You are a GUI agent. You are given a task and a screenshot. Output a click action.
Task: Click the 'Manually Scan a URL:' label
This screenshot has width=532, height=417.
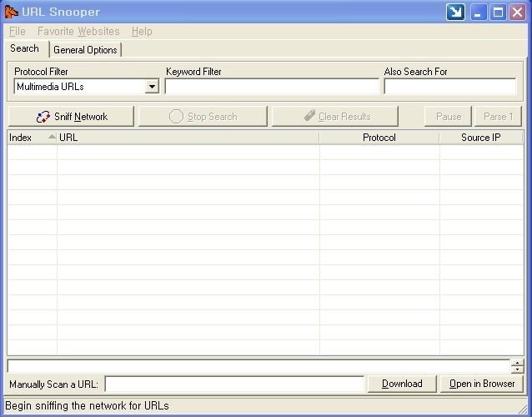(x=53, y=384)
